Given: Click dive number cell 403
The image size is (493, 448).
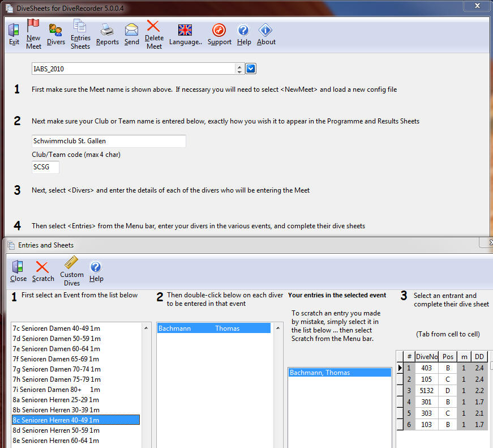Looking at the screenshot, I should tap(427, 368).
